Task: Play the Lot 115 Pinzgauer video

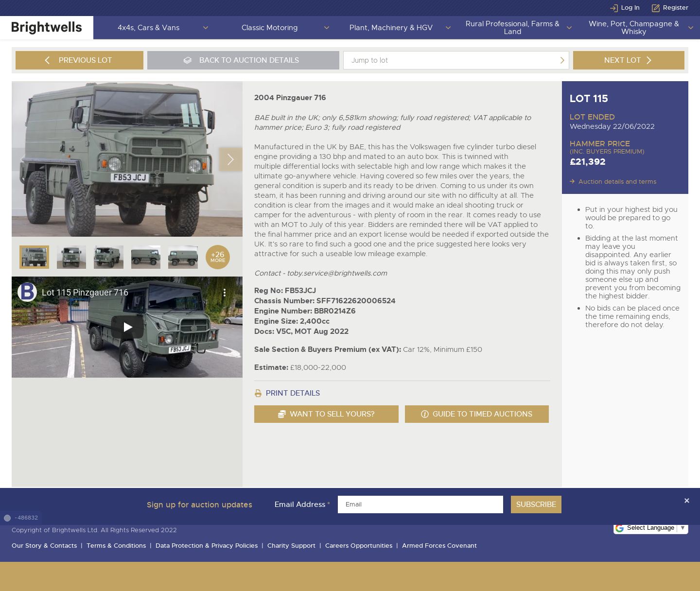Action: pos(127,327)
